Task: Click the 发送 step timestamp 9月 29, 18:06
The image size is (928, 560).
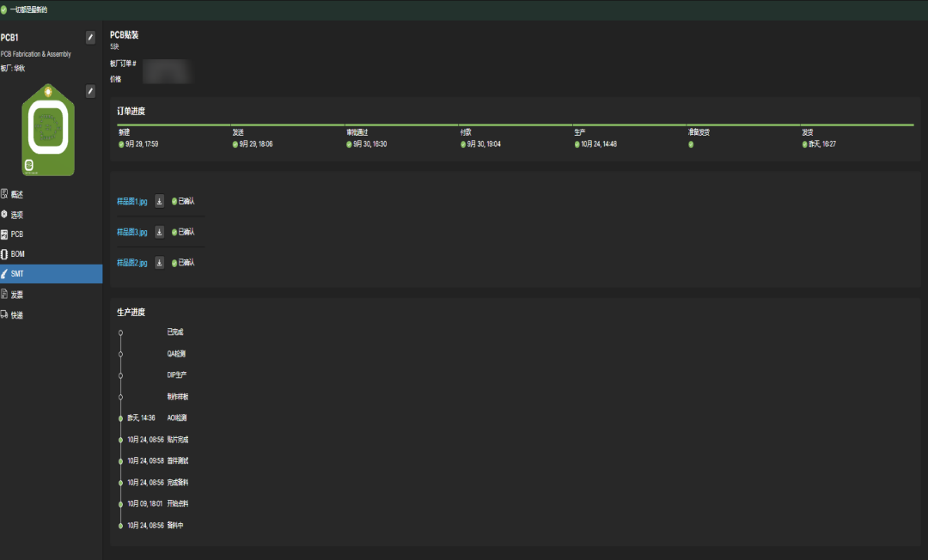Action: click(256, 144)
